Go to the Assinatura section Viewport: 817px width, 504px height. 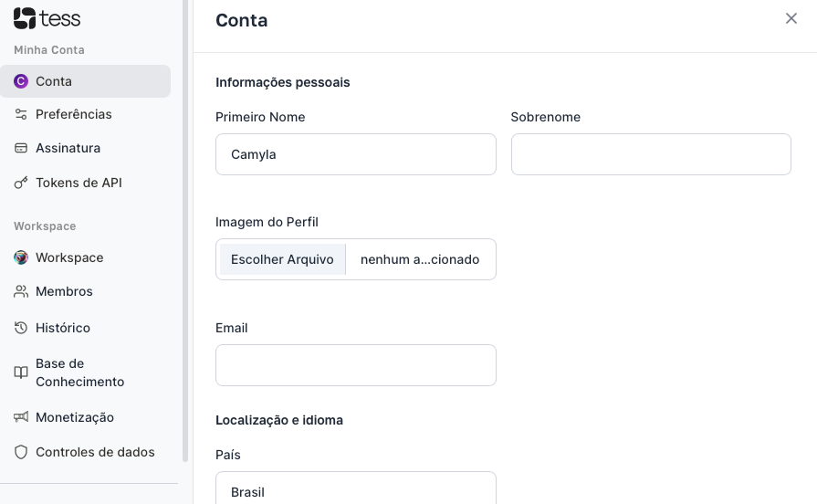point(68,148)
